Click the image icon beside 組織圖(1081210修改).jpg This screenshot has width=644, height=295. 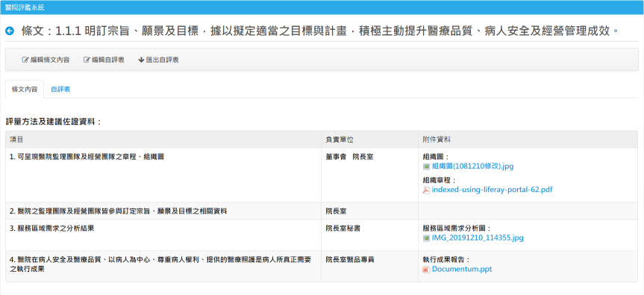click(x=426, y=167)
